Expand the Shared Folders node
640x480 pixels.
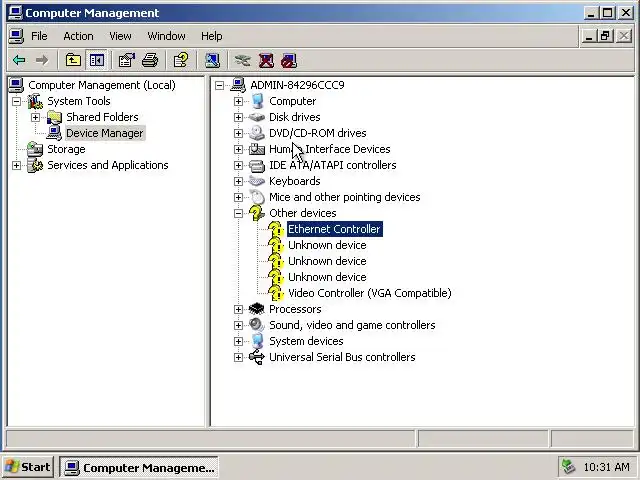(x=36, y=117)
